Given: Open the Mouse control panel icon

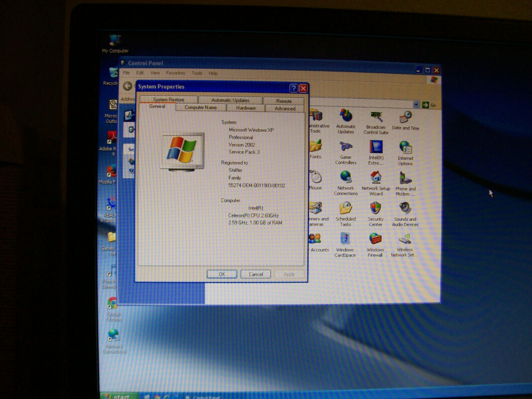Looking at the screenshot, I should coord(315,180).
